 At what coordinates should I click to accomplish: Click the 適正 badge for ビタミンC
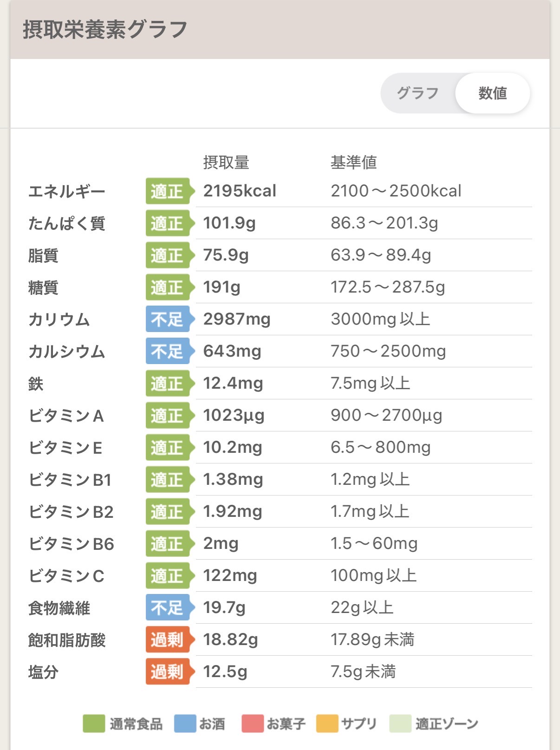coord(168,575)
